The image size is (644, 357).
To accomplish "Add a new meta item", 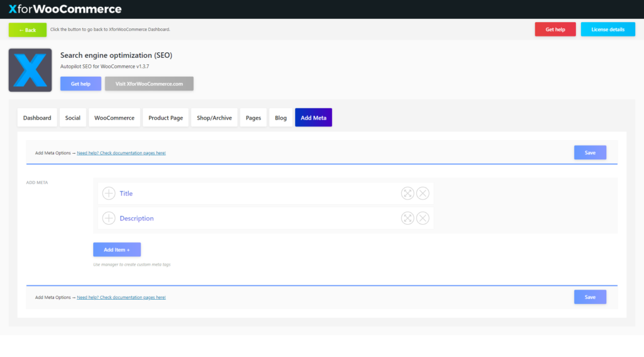I will click(117, 250).
